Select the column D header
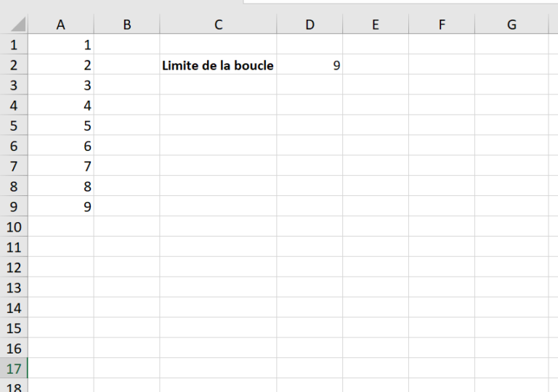Viewport: 558px width, 392px height. (x=310, y=25)
